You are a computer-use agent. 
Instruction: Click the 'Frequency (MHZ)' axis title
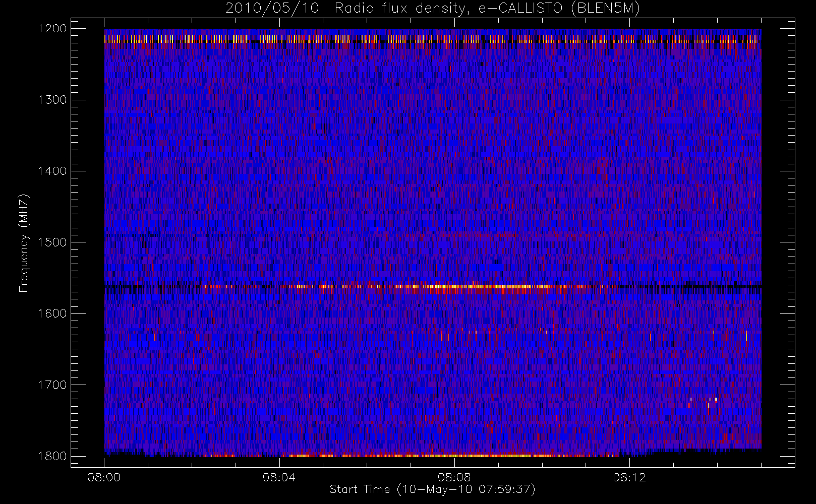point(24,243)
